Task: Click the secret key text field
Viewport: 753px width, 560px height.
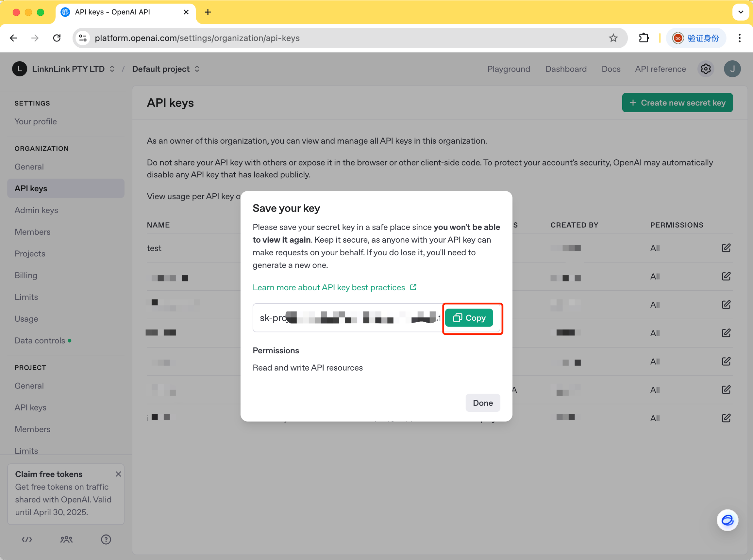Action: [x=348, y=318]
